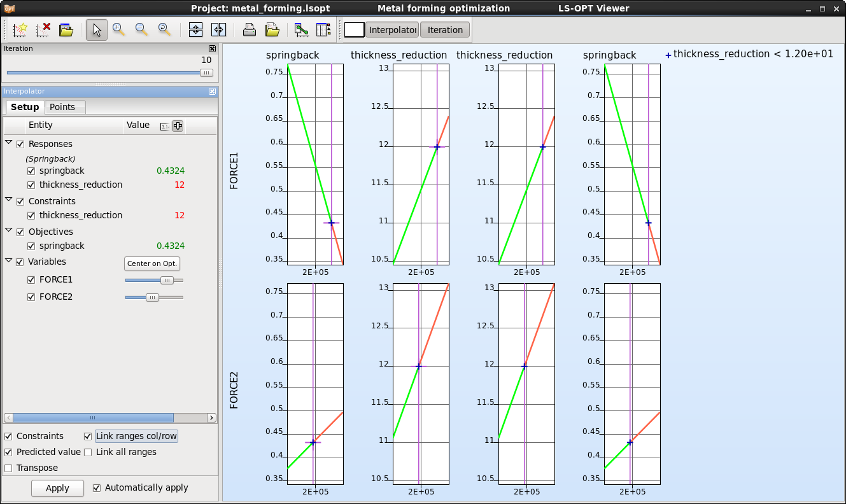Click the red 12 value under Constraints
Viewport: 846px width, 504px height.
pyautogui.click(x=180, y=216)
